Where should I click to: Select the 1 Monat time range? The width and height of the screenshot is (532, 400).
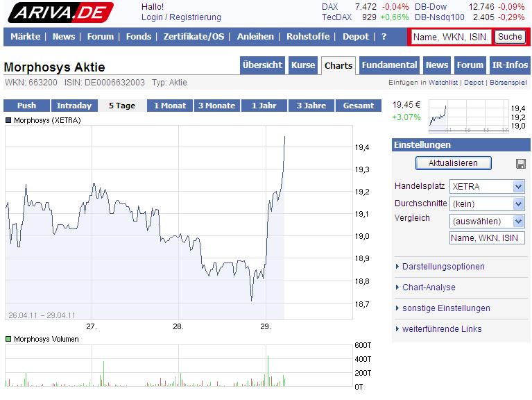pyautogui.click(x=170, y=106)
